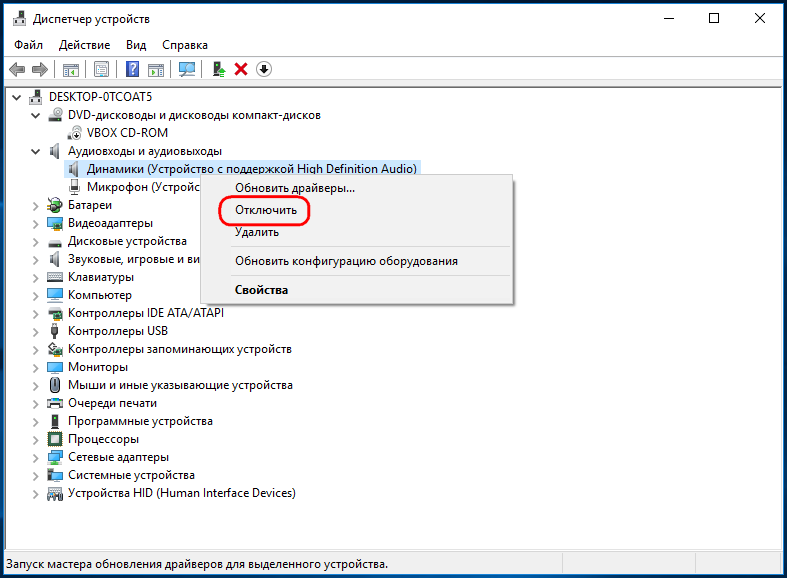Toggle the action pane toolbar icon
The image size is (787, 578).
(x=156, y=69)
